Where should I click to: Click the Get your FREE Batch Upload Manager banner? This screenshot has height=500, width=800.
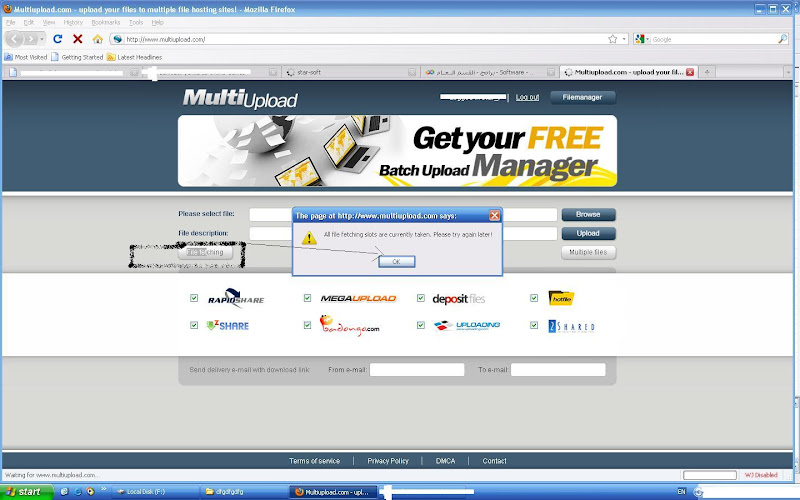pyautogui.click(x=397, y=151)
